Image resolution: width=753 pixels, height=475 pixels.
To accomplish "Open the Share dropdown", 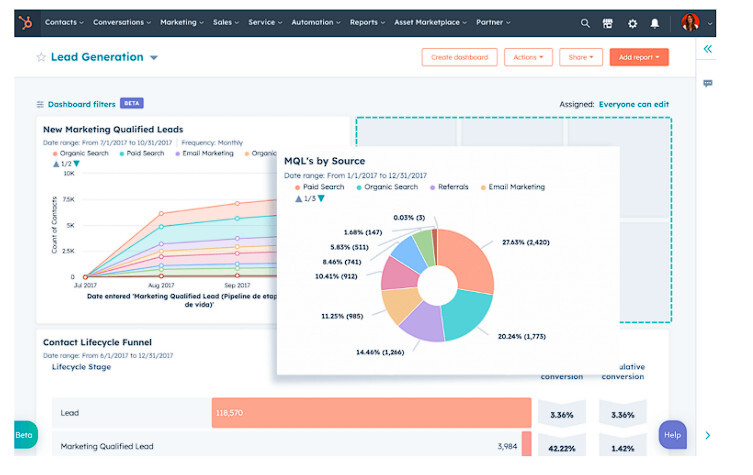I will point(580,57).
